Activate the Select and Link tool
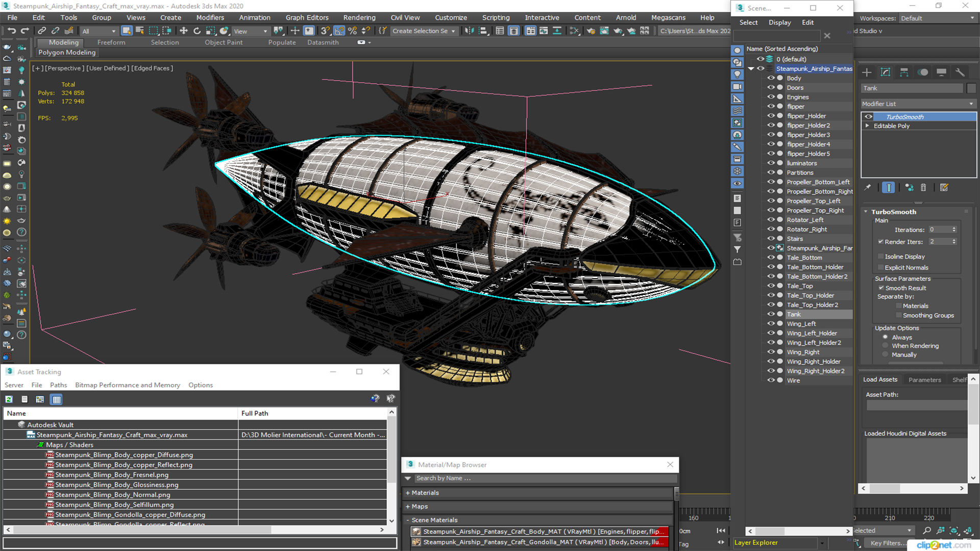Screen dimensions: 980x551 [42, 31]
